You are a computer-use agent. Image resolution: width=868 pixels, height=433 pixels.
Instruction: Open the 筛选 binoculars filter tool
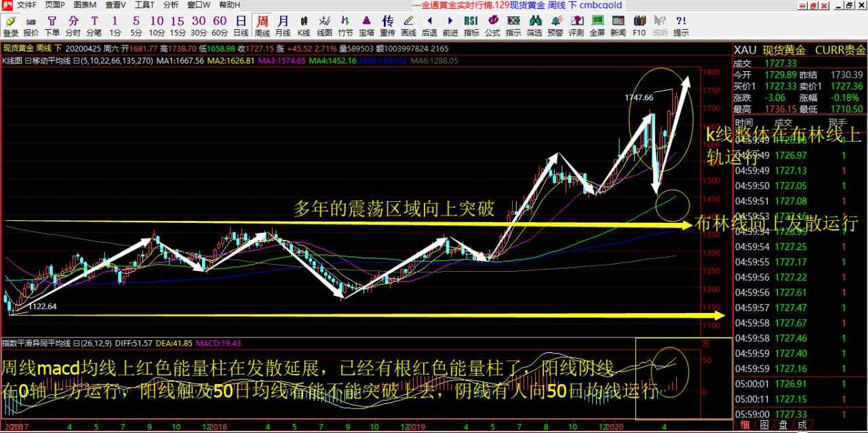pos(534,26)
